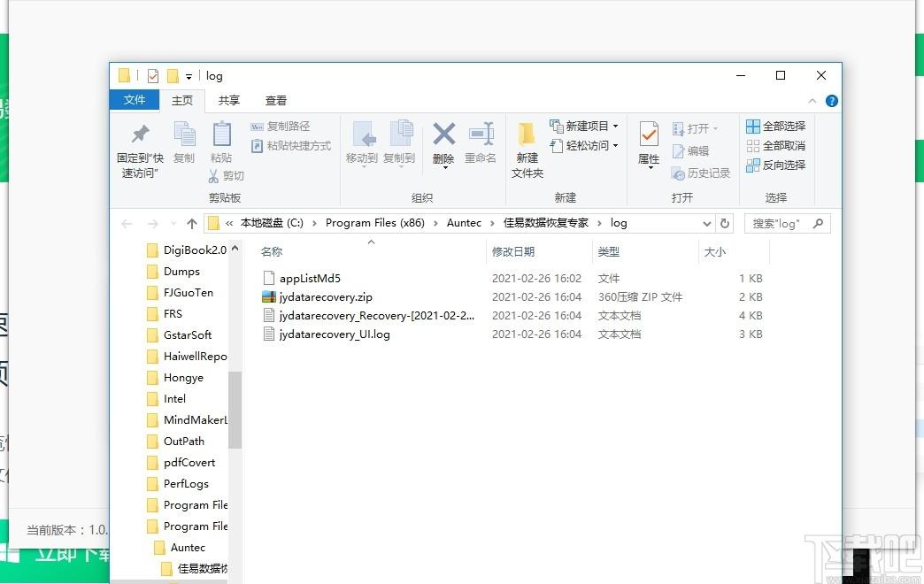This screenshot has width=924, height=584.
Task: Pin folder to Quick access
Action: [140, 150]
